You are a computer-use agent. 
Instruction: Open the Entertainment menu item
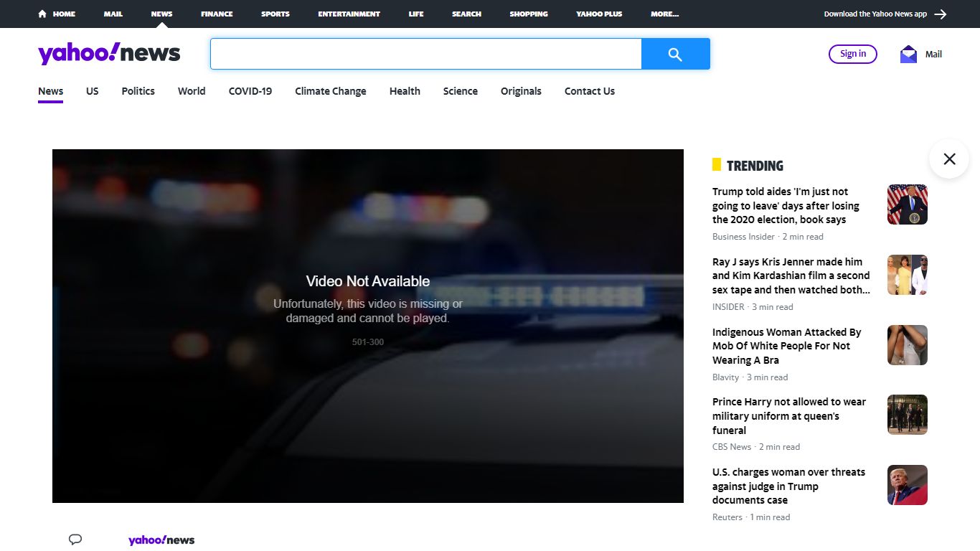[x=349, y=14]
